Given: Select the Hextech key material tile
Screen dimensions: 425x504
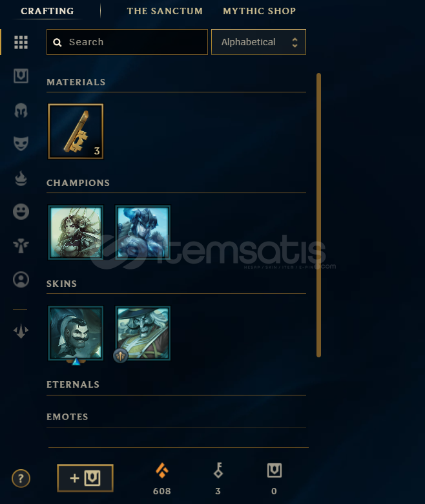Looking at the screenshot, I should click(x=76, y=131).
